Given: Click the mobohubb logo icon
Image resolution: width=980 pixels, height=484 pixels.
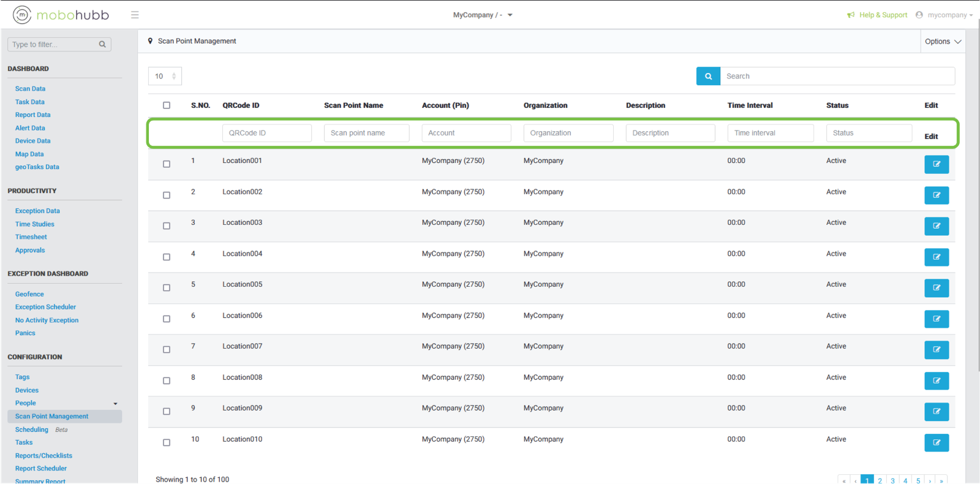Looking at the screenshot, I should coord(22,15).
